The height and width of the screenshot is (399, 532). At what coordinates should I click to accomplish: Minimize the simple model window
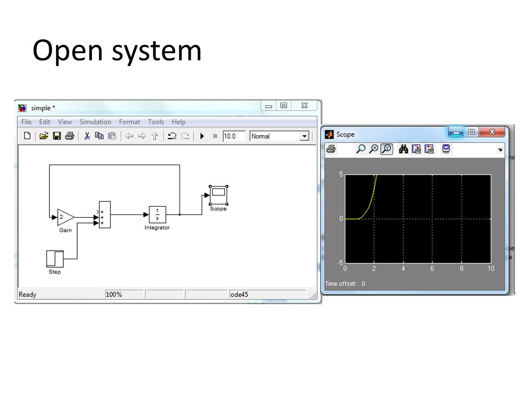pos(269,106)
